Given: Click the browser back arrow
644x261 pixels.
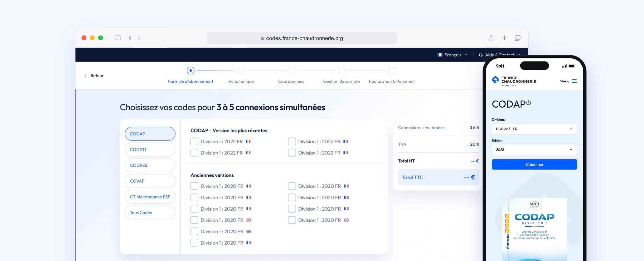Looking at the screenshot, I should 130,38.
